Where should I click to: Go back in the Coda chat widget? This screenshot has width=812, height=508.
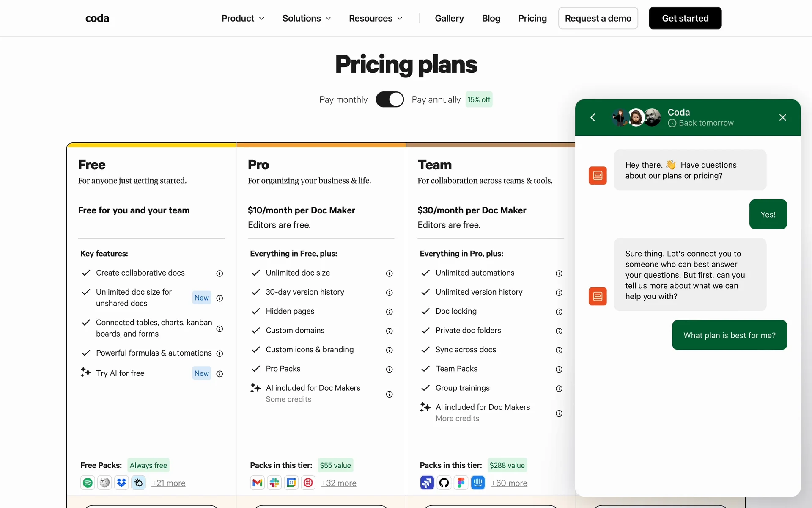(593, 118)
